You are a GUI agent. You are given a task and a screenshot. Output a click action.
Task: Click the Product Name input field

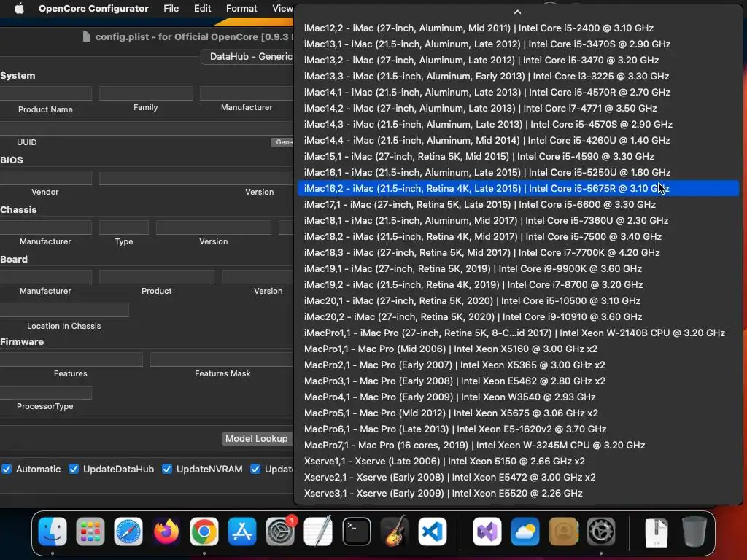(46, 93)
